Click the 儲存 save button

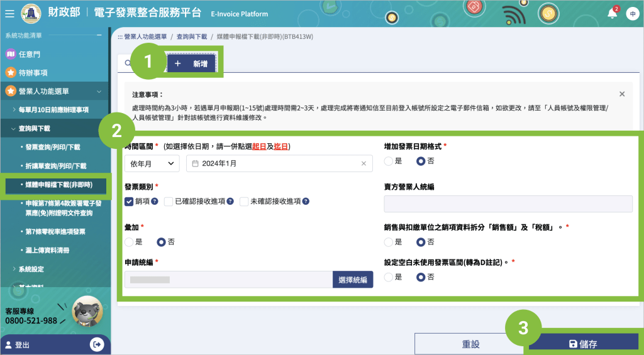582,344
